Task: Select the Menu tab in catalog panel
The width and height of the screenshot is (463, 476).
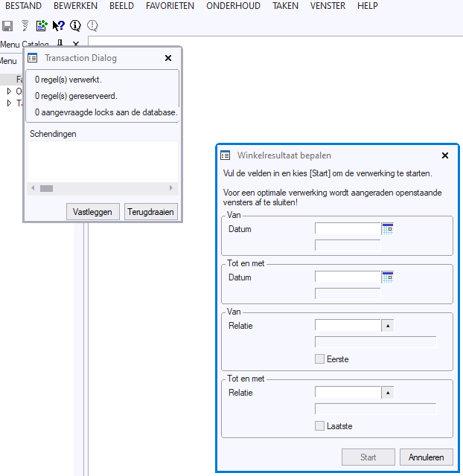Action: point(8,61)
